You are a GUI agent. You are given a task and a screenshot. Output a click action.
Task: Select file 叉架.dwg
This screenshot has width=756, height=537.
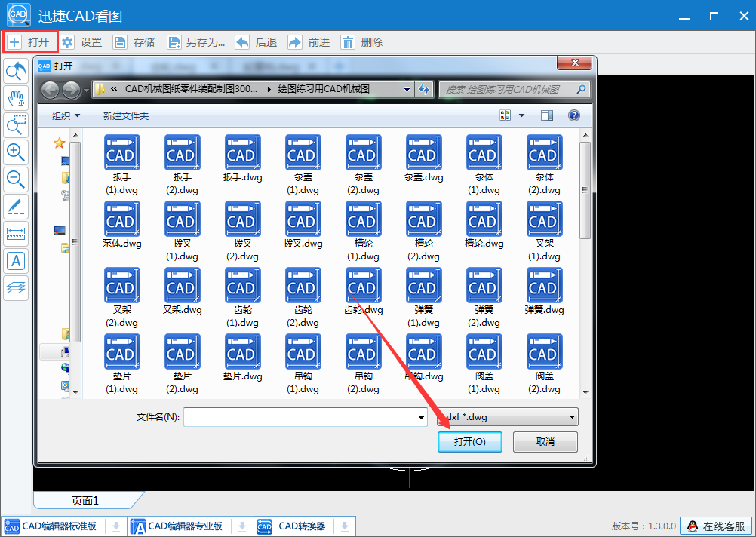click(183, 292)
